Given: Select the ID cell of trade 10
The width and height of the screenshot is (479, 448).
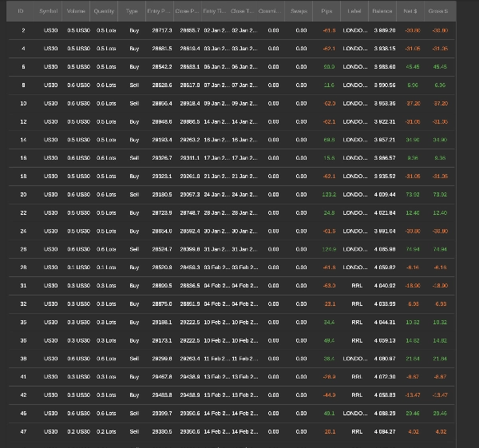Looking at the screenshot, I should (23, 104).
